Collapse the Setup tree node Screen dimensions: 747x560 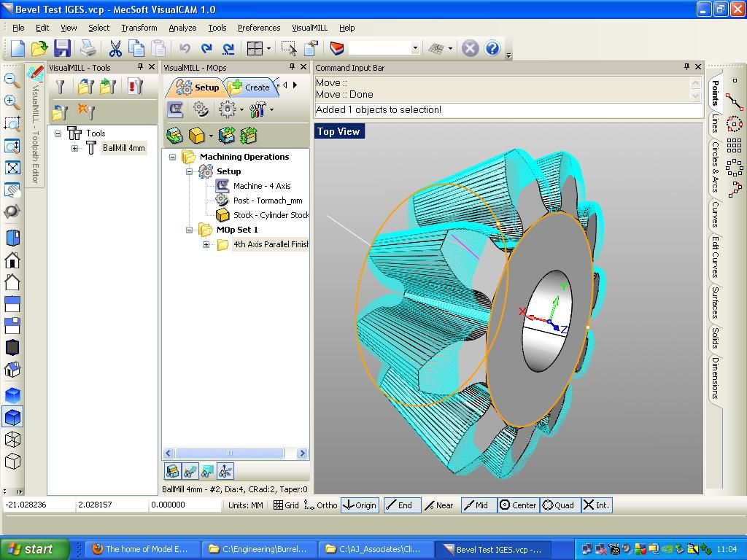tap(189, 171)
